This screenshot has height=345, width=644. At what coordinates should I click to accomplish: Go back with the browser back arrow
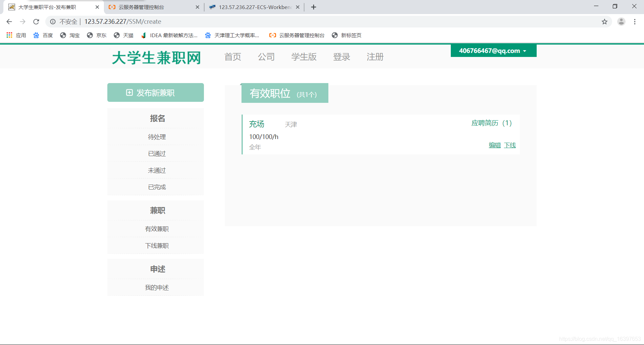[x=9, y=22]
